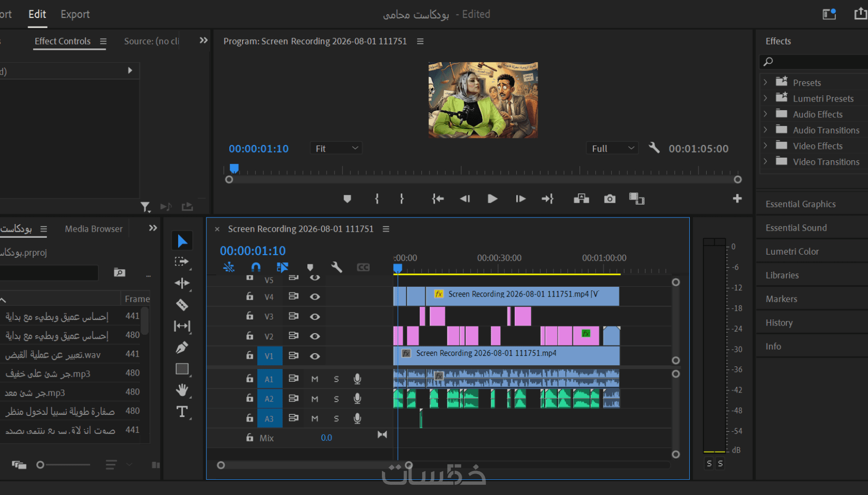Click Mark In bracket button

[377, 199]
